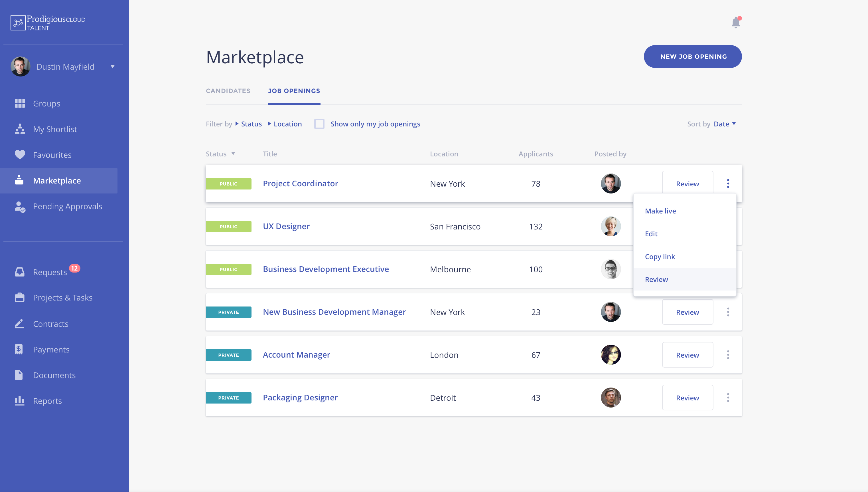Open the UX Designer job title link
The image size is (868, 492).
(x=286, y=226)
